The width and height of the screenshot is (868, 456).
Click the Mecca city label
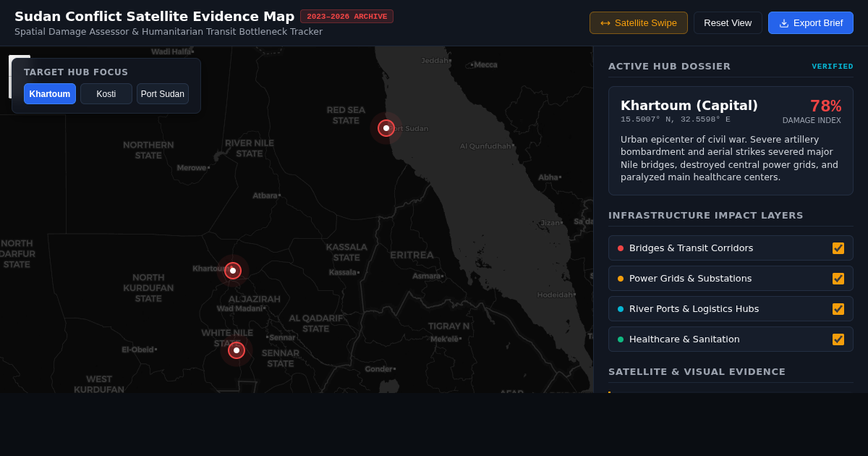[x=485, y=64]
